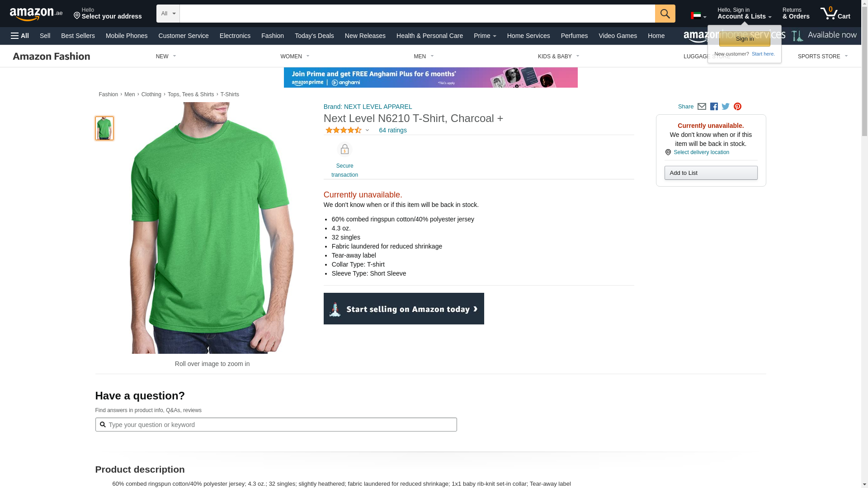This screenshot has width=868, height=488.
Task: Open Today's Deals in navigation bar
Action: point(314,36)
